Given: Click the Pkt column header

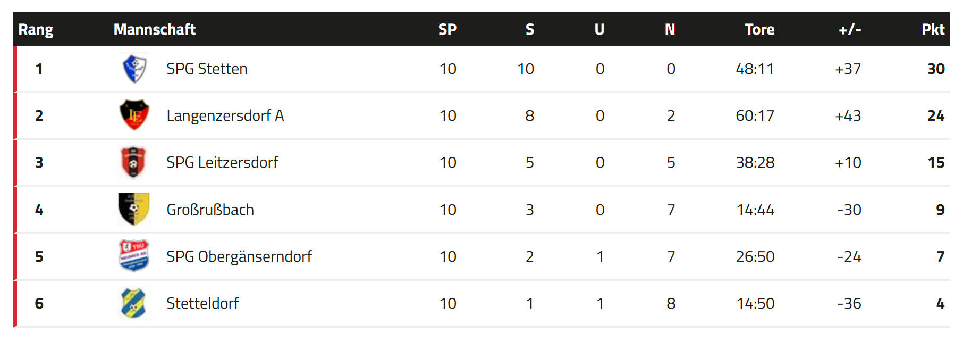Looking at the screenshot, I should pos(933,29).
